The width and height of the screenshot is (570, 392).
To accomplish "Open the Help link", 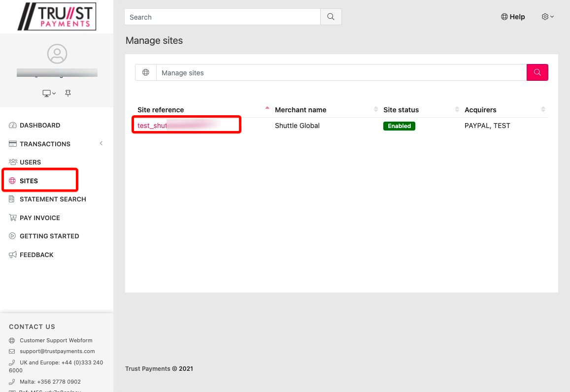I will point(513,17).
